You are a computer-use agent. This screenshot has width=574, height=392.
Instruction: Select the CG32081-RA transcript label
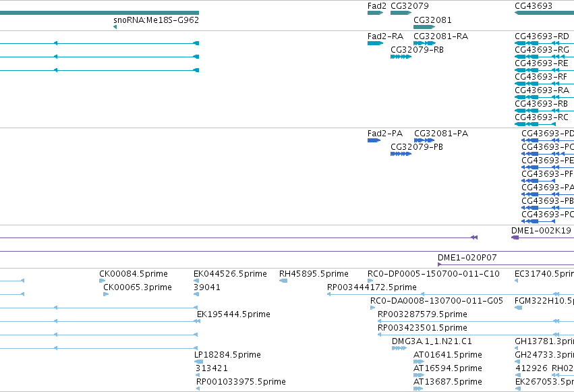coord(440,36)
